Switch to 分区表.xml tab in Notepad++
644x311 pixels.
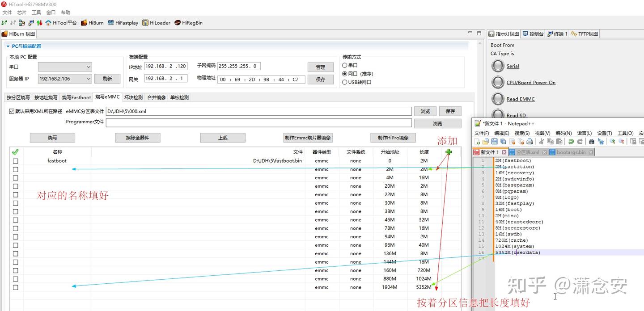(x=528, y=152)
